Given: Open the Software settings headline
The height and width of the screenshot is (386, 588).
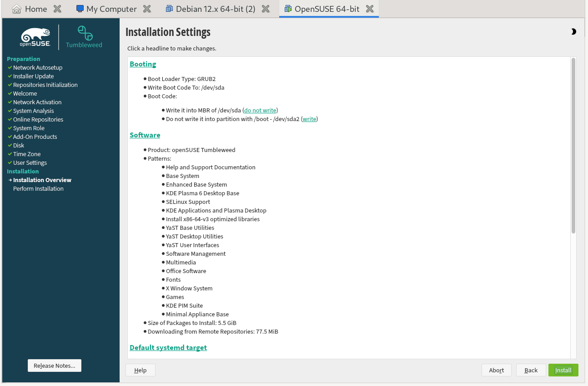Looking at the screenshot, I should (145, 135).
